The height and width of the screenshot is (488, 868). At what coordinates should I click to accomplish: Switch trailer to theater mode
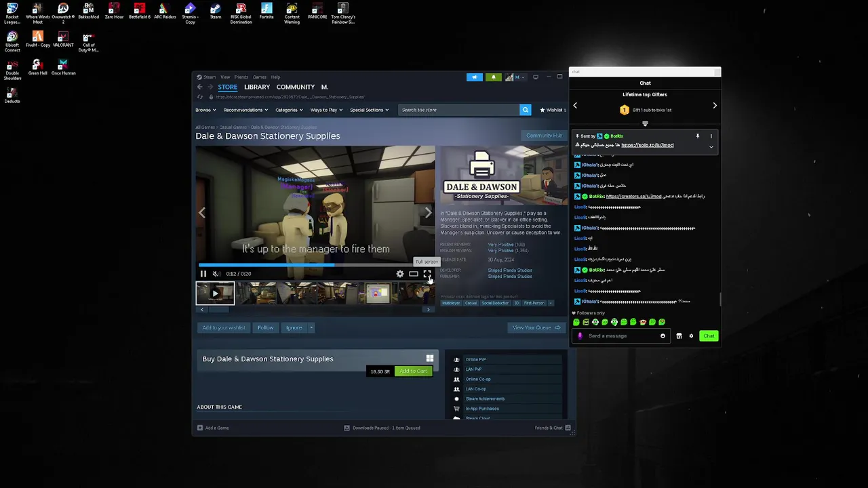414,274
